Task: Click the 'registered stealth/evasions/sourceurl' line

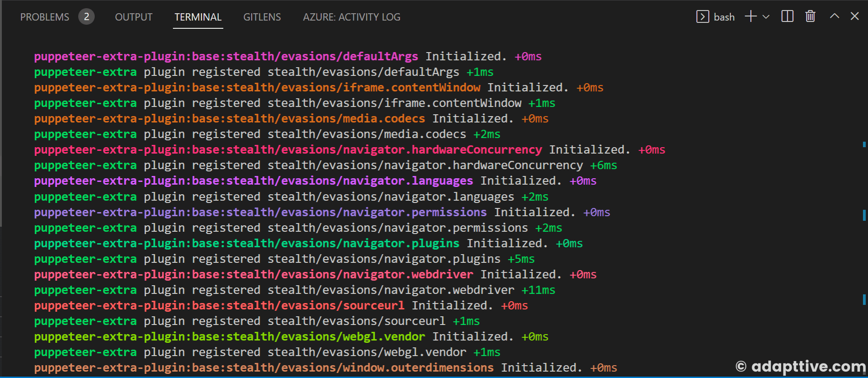Action: pos(257,321)
